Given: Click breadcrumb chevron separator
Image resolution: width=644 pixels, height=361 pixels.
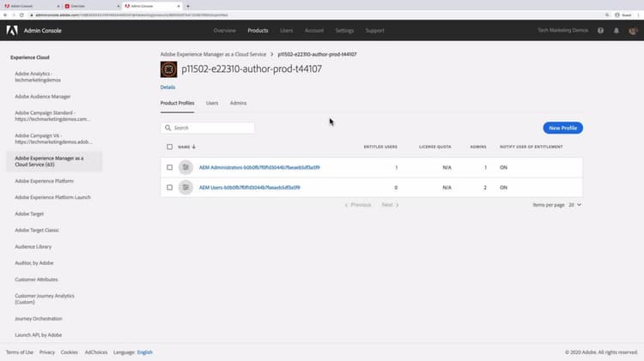Looking at the screenshot, I should pos(272,54).
